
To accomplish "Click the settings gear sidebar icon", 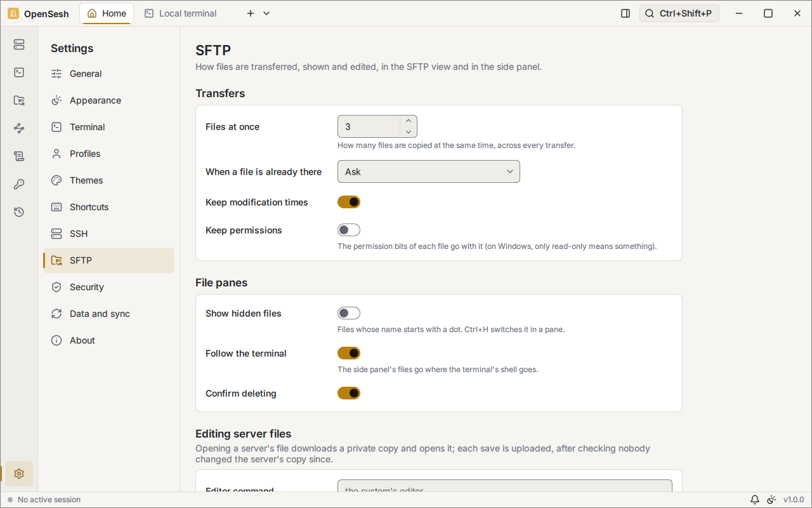I will tap(19, 474).
